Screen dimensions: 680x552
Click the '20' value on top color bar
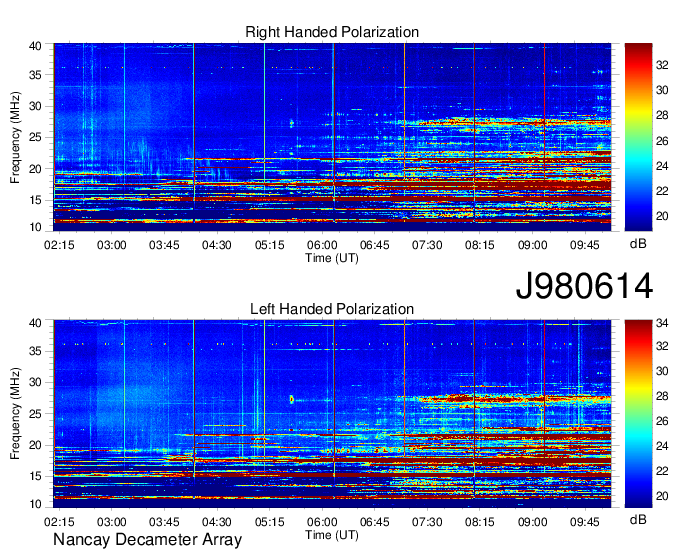(662, 216)
